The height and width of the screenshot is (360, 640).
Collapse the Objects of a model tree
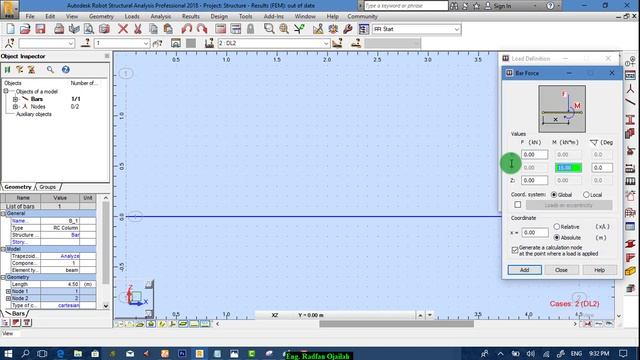point(6,91)
